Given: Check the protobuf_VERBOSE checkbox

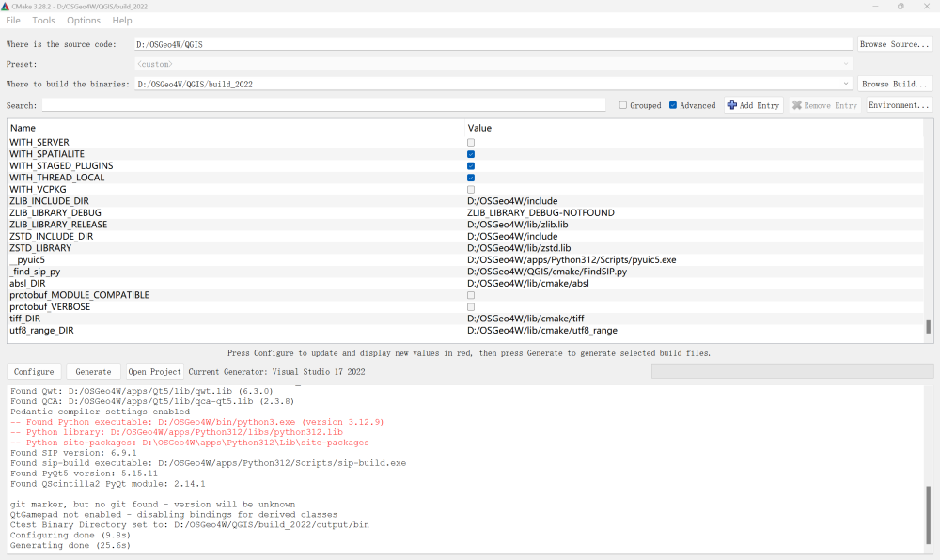Looking at the screenshot, I should [x=471, y=306].
